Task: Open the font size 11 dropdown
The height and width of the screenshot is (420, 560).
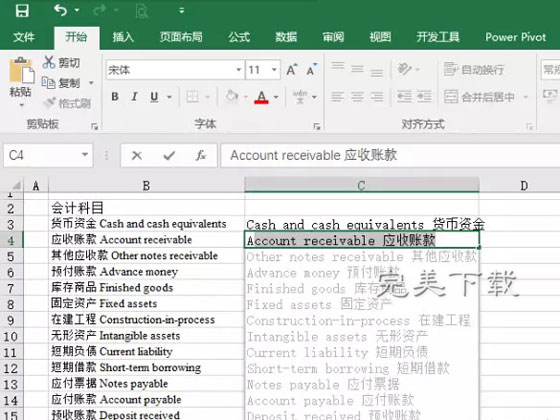Action: tap(274, 70)
